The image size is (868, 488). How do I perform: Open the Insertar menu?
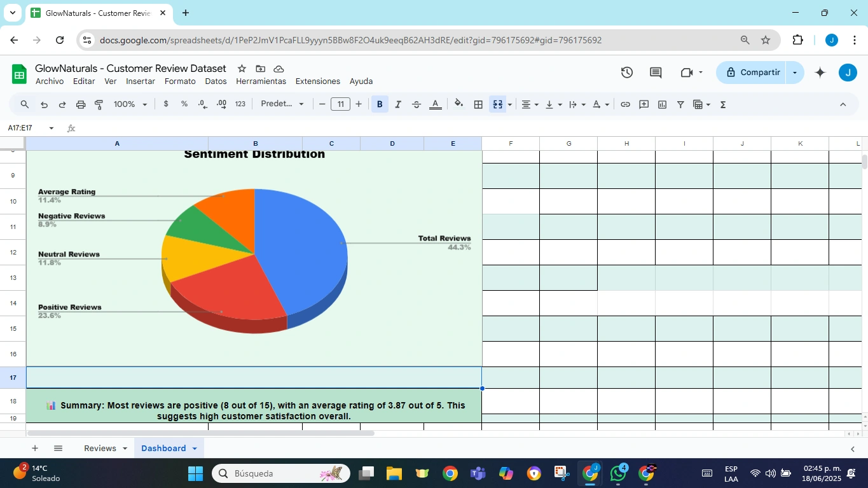pos(141,81)
